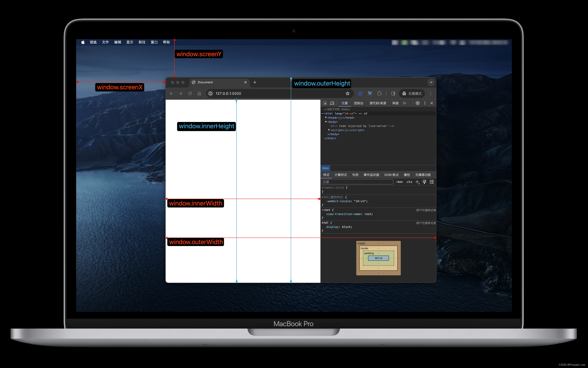The width and height of the screenshot is (588, 368).
Task: Go to the browser home page
Action: coord(199,93)
